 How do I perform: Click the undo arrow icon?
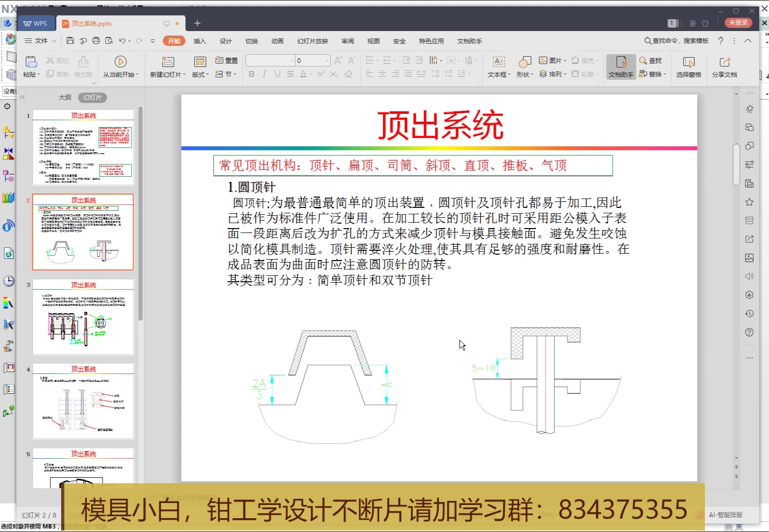tap(122, 41)
